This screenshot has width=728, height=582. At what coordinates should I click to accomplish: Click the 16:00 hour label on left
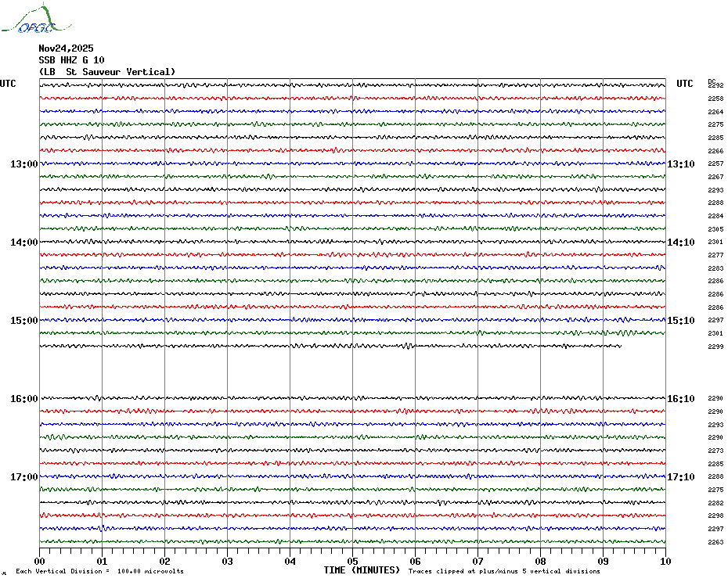(24, 399)
